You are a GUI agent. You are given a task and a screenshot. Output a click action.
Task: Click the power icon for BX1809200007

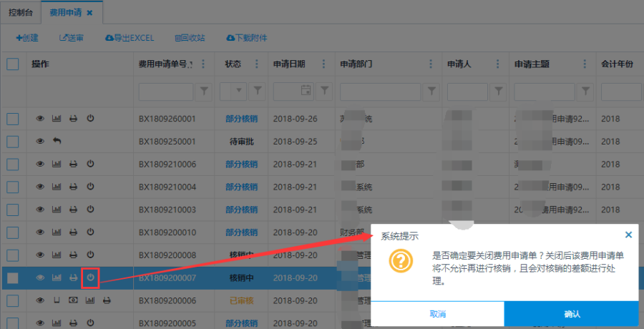(90, 278)
